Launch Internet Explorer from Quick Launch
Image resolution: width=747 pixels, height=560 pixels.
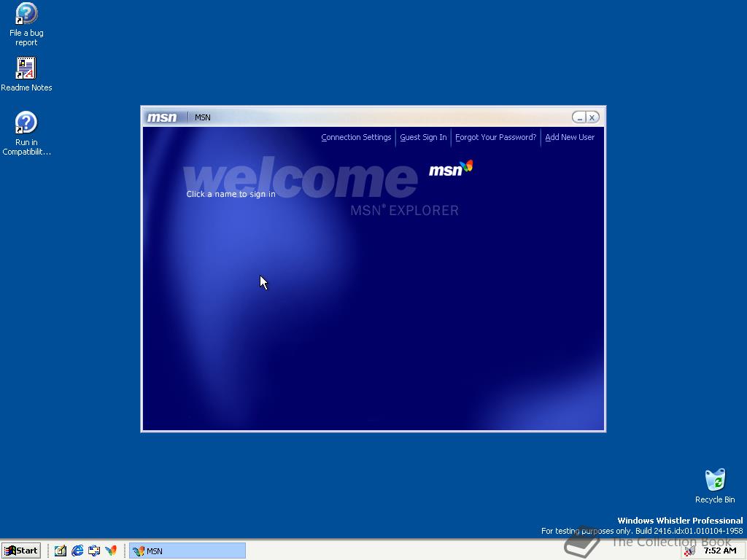click(77, 551)
